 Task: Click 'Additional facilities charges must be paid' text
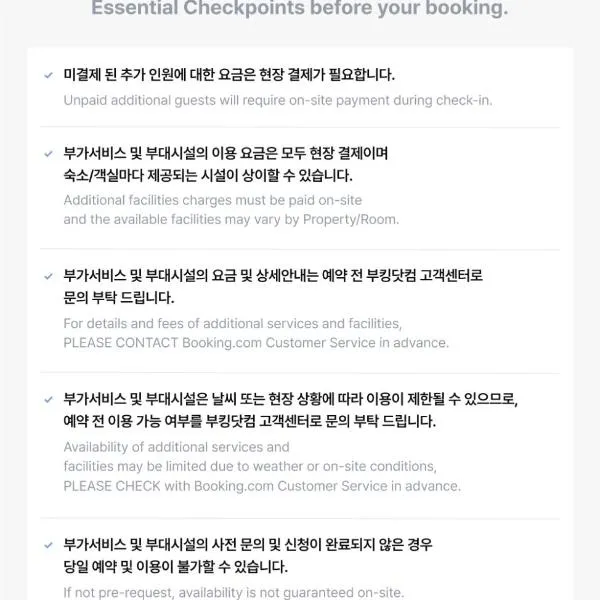pos(212,200)
